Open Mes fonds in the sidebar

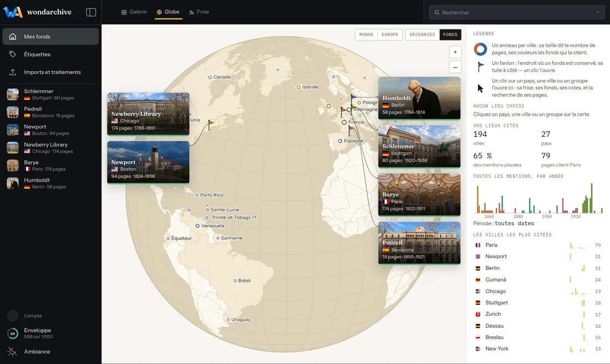(x=50, y=37)
